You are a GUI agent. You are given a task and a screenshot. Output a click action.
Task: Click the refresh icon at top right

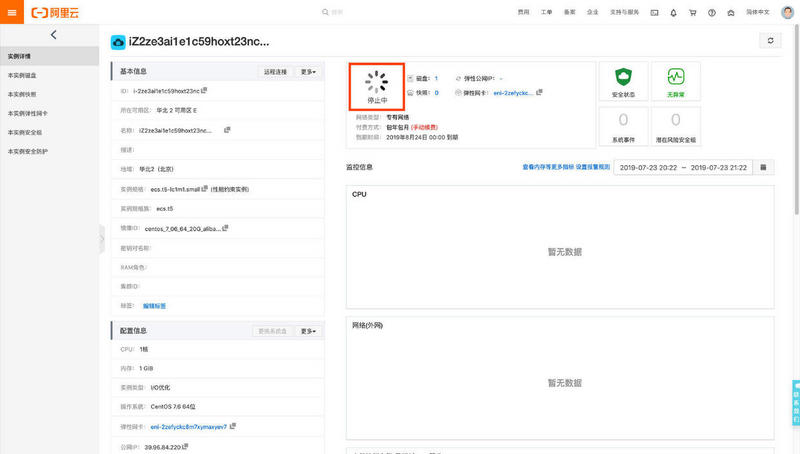click(770, 40)
